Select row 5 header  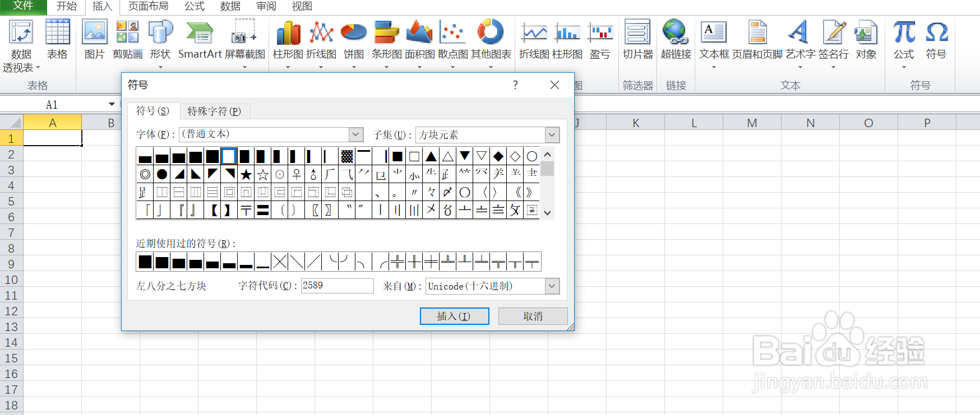click(11, 201)
